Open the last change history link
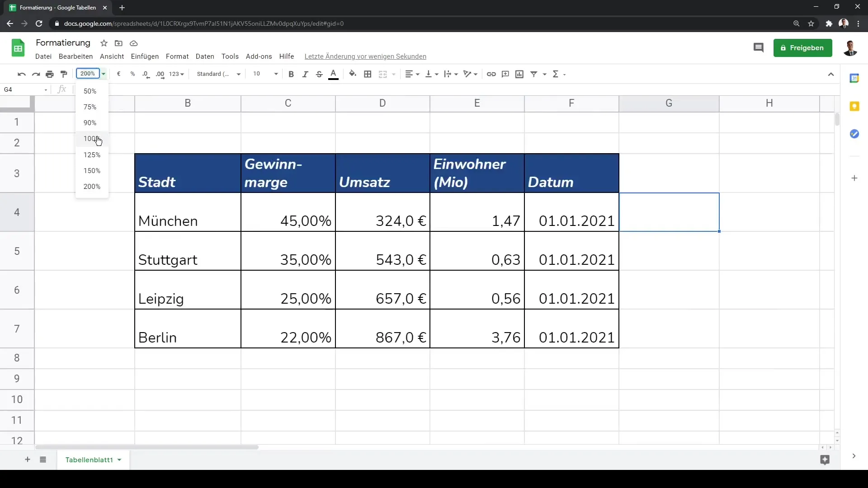The width and height of the screenshot is (868, 488). pyautogui.click(x=365, y=56)
